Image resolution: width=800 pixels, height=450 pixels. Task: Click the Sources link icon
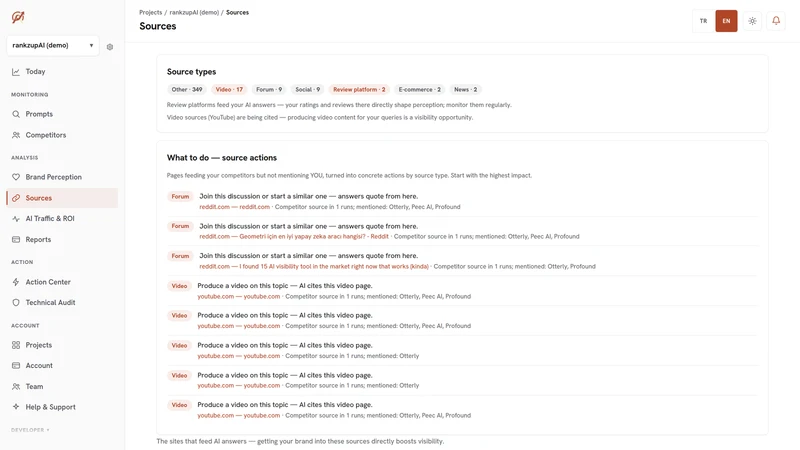click(16, 198)
